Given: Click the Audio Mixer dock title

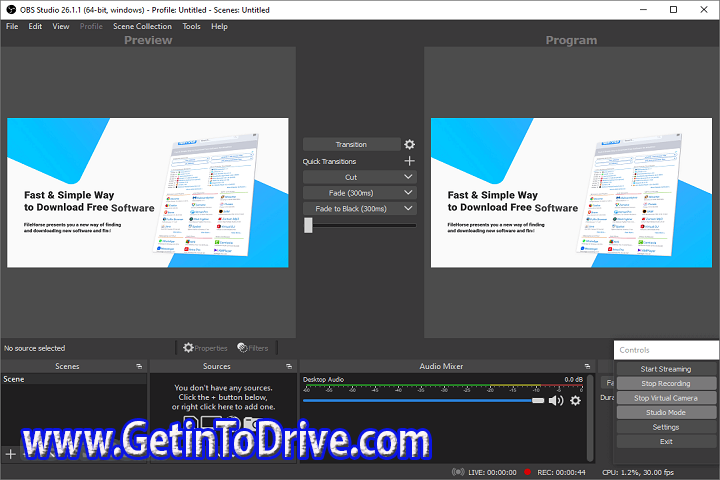Looking at the screenshot, I should (441, 366).
